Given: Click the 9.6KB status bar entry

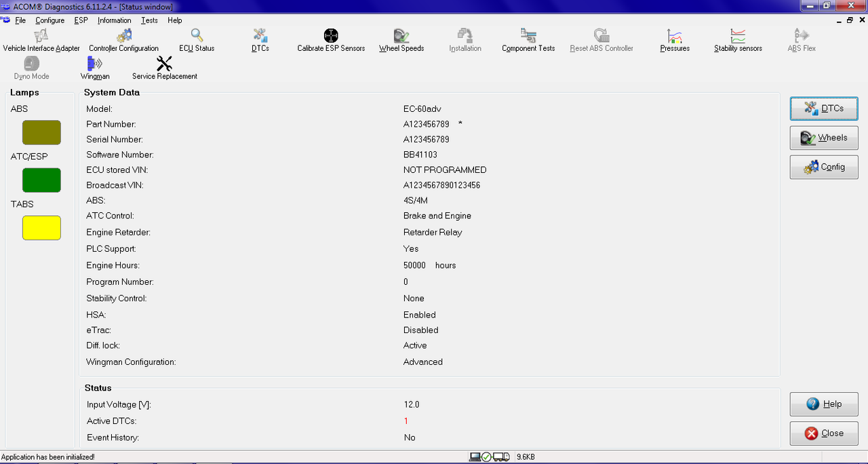Looking at the screenshot, I should tap(526, 457).
